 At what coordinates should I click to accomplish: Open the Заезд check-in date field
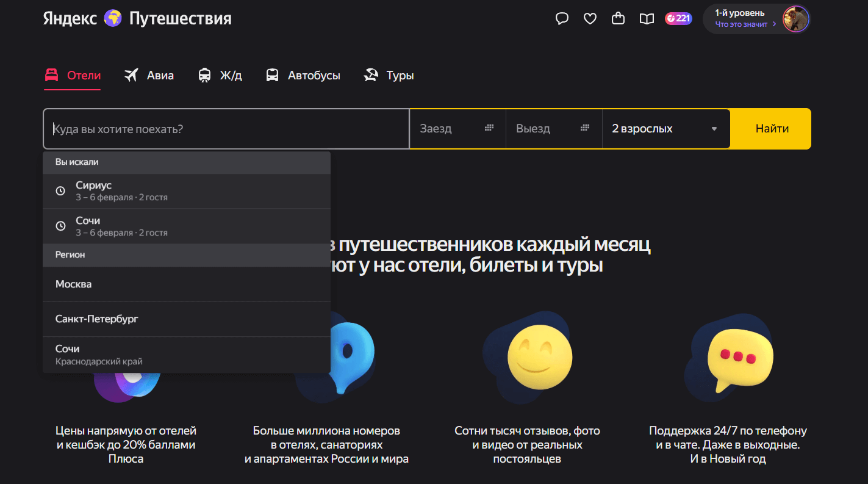[457, 129]
